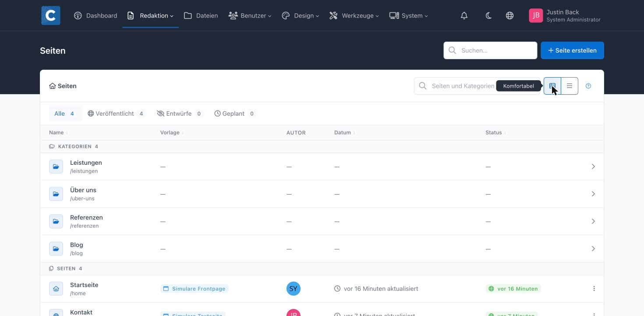Expand the Referenzen category chevron
This screenshot has height=316, width=644.
coord(593,221)
